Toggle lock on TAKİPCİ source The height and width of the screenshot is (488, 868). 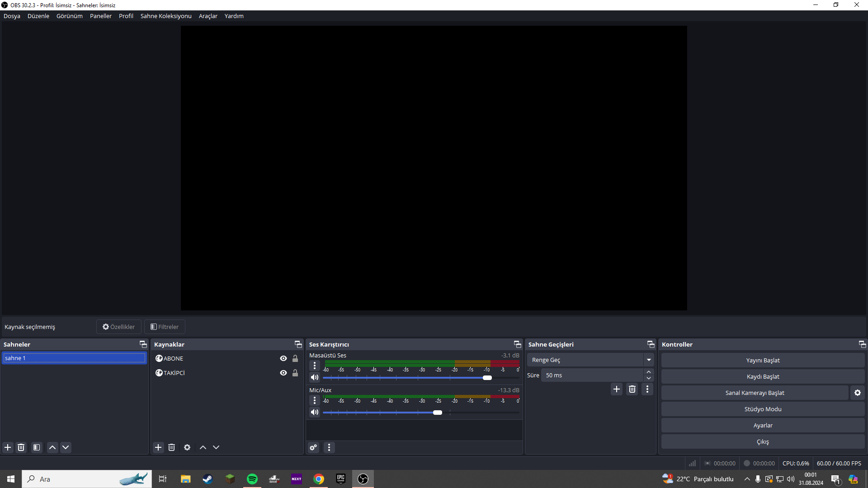(295, 373)
